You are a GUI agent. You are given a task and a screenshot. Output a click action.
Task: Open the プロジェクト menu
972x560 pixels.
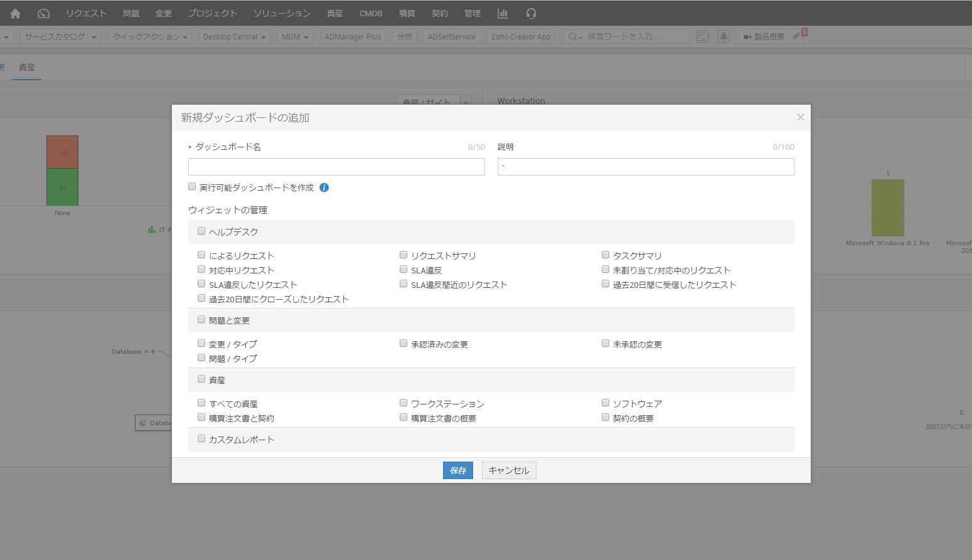click(x=213, y=13)
